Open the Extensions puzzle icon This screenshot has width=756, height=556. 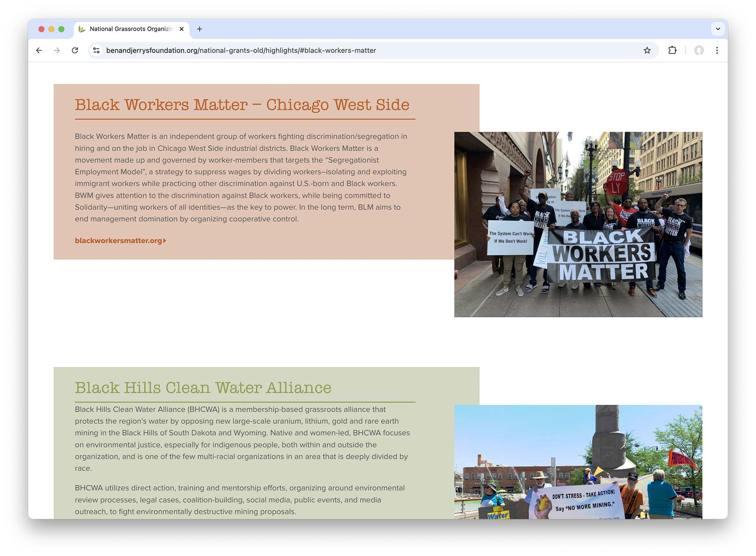tap(672, 50)
